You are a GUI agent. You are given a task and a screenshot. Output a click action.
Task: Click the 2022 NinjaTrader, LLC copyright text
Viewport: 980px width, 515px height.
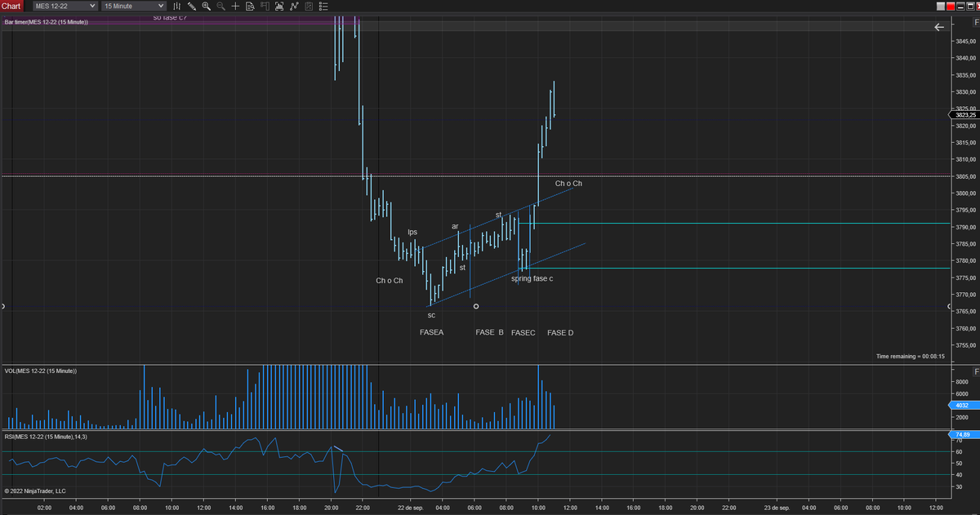click(x=34, y=491)
